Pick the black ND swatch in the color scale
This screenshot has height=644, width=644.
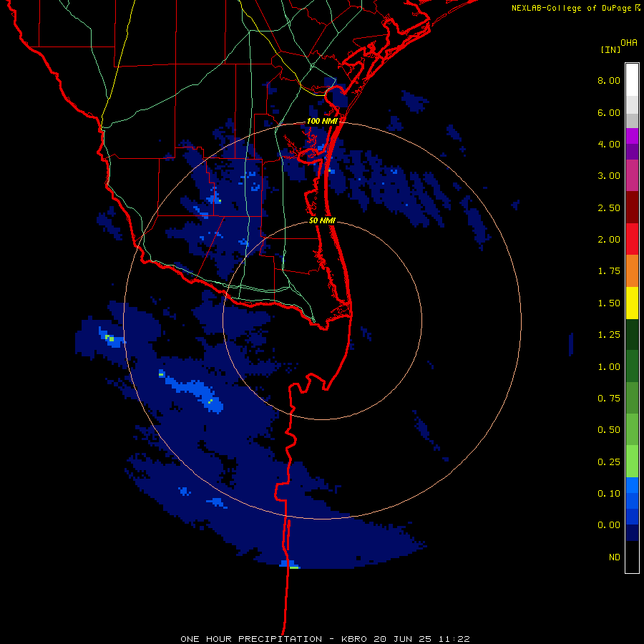[632, 557]
